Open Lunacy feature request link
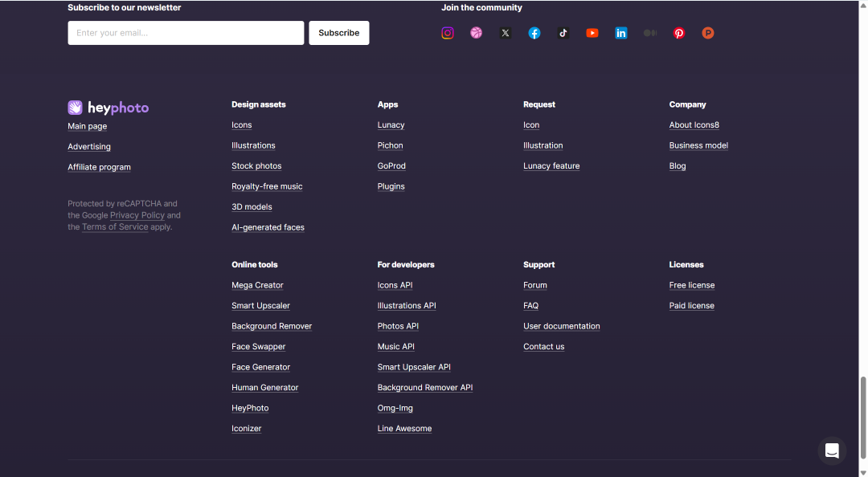868x477 pixels. point(551,166)
